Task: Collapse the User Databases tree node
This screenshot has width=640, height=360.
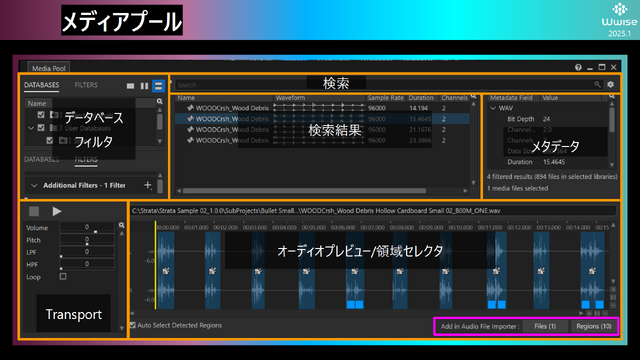Action: point(31,128)
